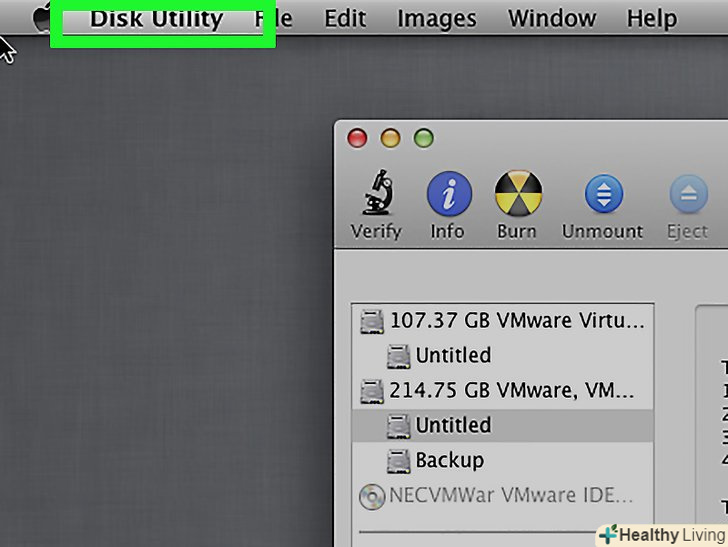This screenshot has width=728, height=547.
Task: Open the Images menu
Action: click(436, 20)
